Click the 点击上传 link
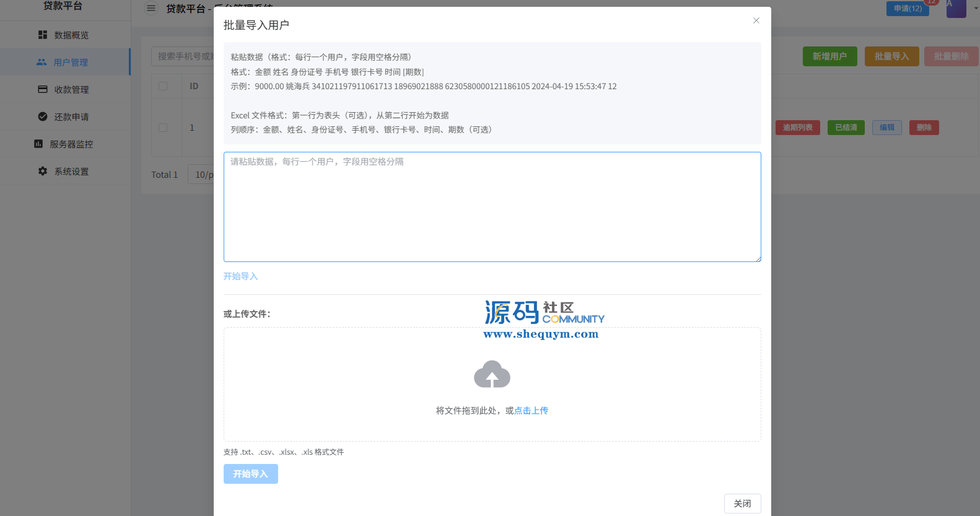 531,411
